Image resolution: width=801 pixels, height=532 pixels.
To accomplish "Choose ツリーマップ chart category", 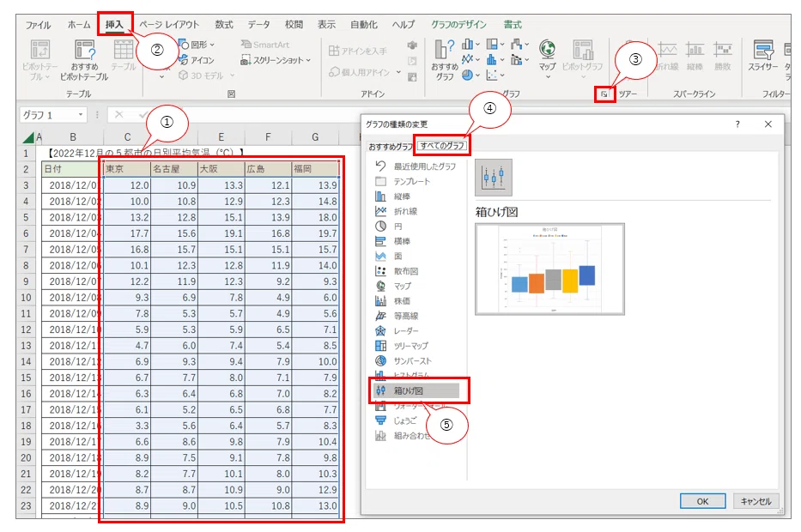I will coord(402,346).
